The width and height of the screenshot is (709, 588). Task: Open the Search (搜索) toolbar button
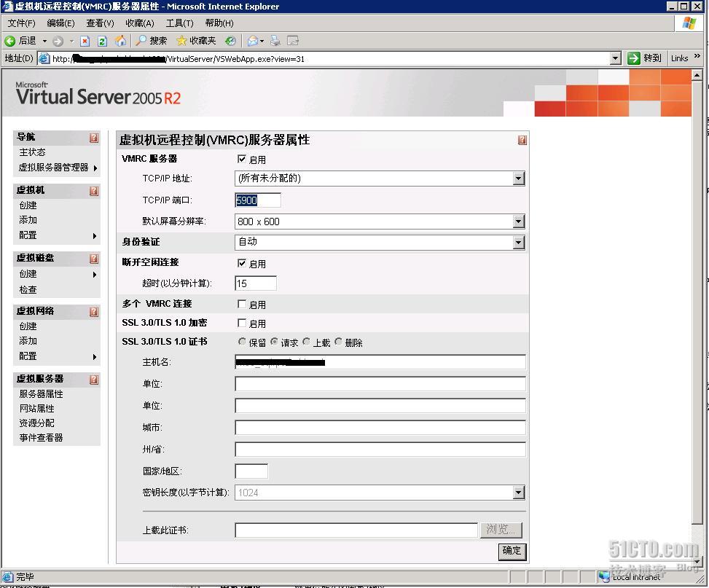[152, 41]
